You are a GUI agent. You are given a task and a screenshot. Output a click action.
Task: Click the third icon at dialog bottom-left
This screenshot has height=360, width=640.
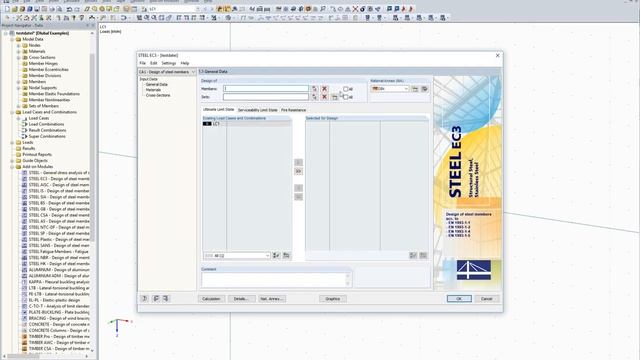click(166, 299)
